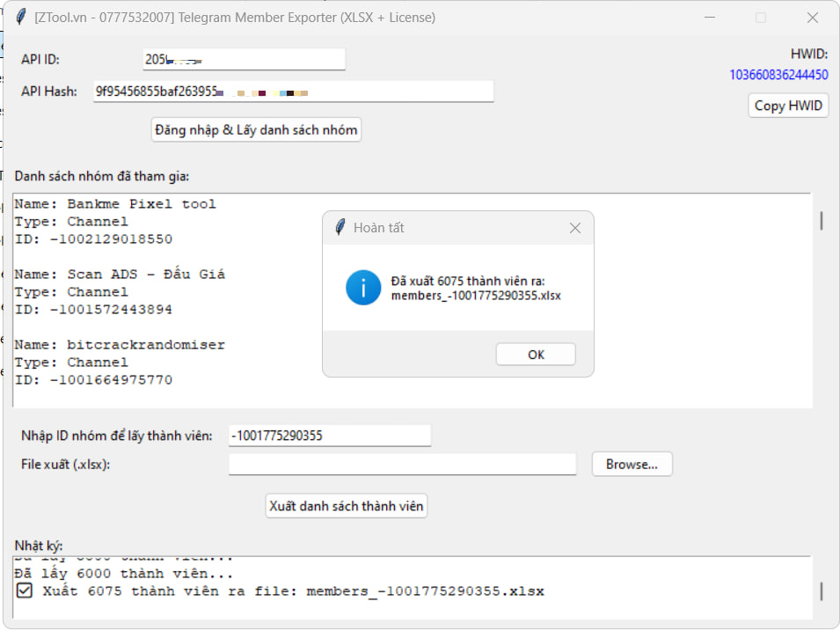Click the Nhật ký log scrollbar
Image resolution: width=840 pixels, height=631 pixels.
822,591
